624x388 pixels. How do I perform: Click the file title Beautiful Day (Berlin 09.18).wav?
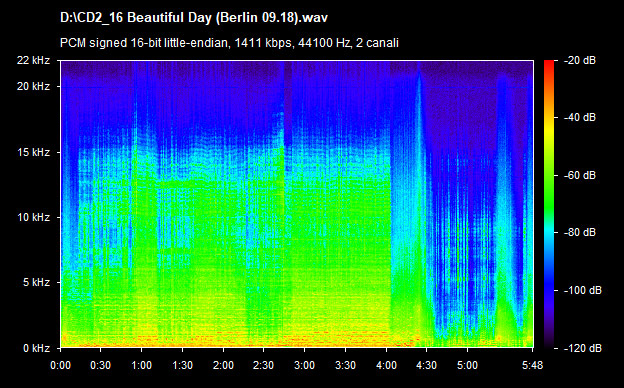194,18
